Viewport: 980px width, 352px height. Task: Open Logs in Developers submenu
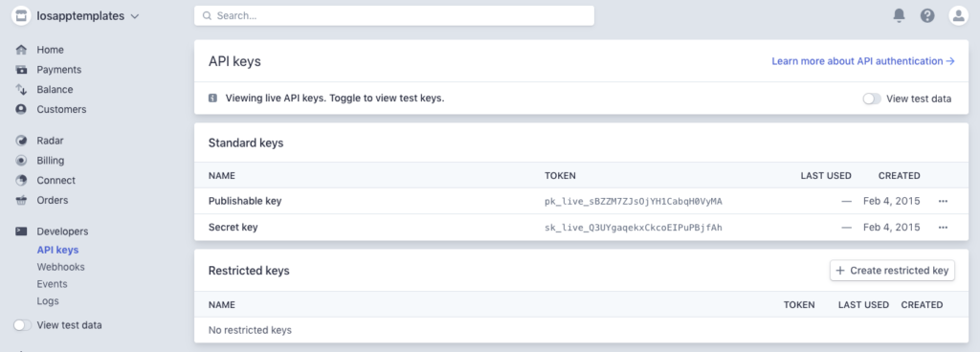coord(48,300)
